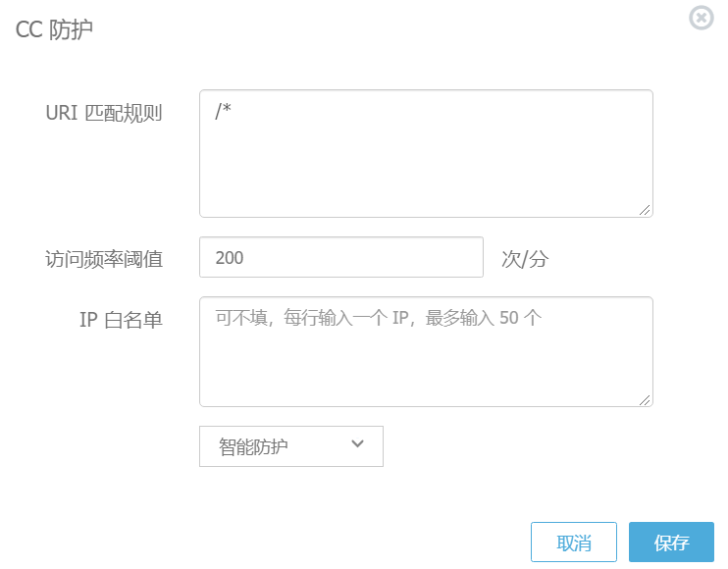This screenshot has height=569, width=728.
Task: Click the "URI 匹配规则" label
Action: (104, 114)
